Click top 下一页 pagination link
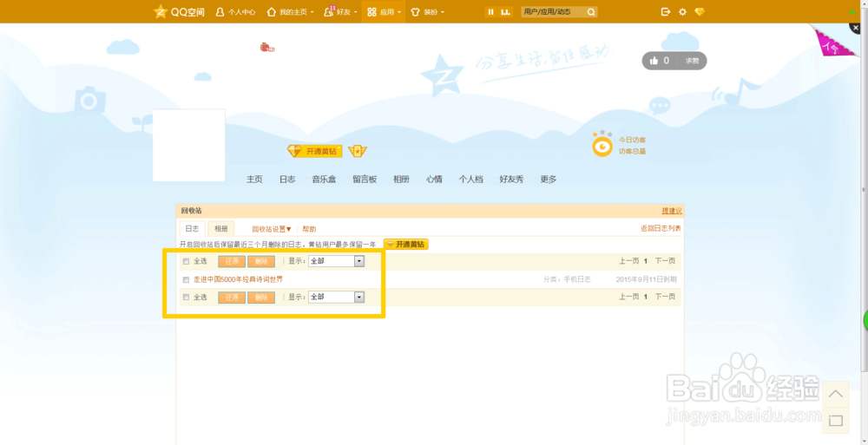Viewport: 868px width, 445px height. [x=666, y=261]
